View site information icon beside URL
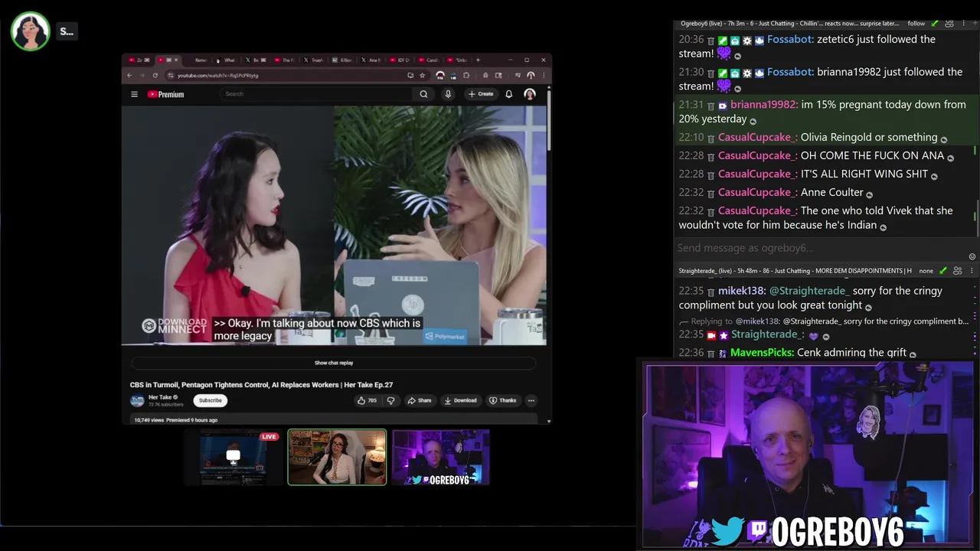This screenshot has width=980, height=551. point(170,75)
